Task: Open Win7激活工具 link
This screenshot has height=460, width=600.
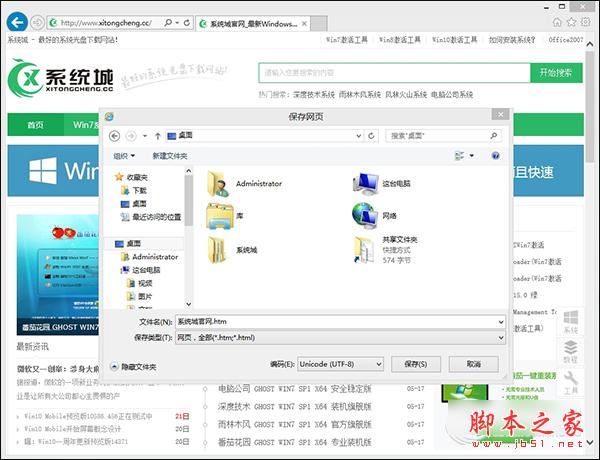Action: point(347,39)
